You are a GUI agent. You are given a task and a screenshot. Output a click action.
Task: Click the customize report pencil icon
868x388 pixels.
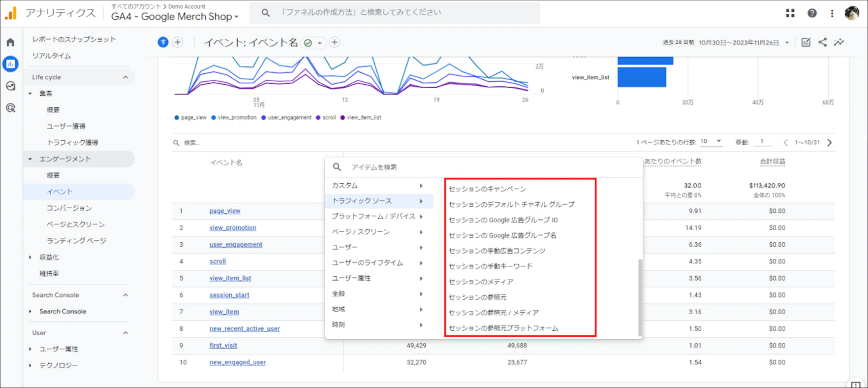coord(806,42)
